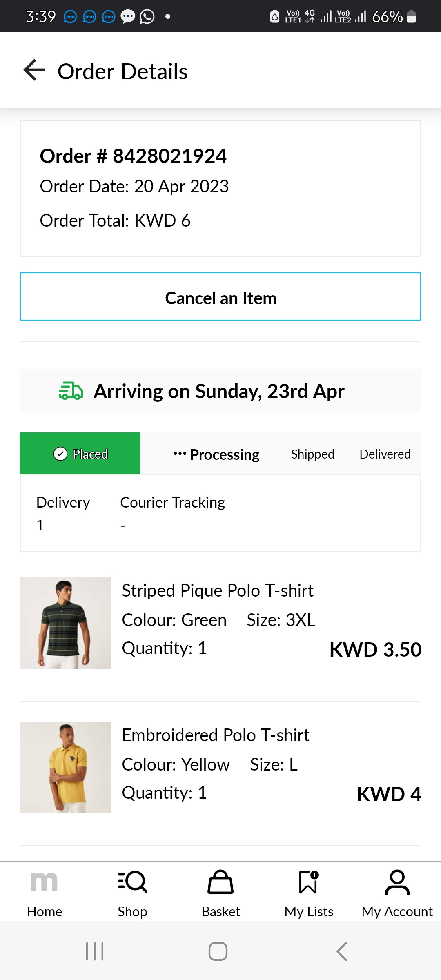441x980 pixels.
Task: Select the Processing status step
Action: pyautogui.click(x=217, y=454)
